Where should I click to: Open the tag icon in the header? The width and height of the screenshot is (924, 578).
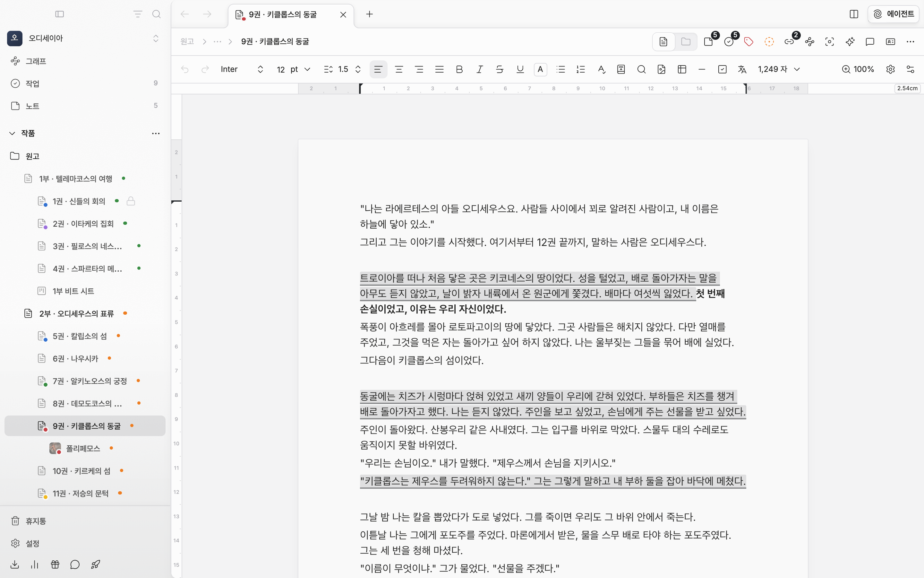coord(749,42)
